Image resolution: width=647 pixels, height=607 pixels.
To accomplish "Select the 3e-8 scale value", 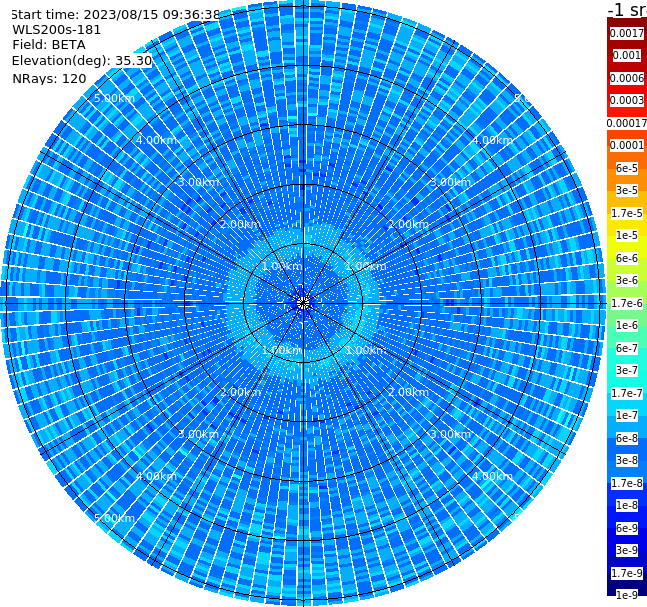I will [x=627, y=461].
